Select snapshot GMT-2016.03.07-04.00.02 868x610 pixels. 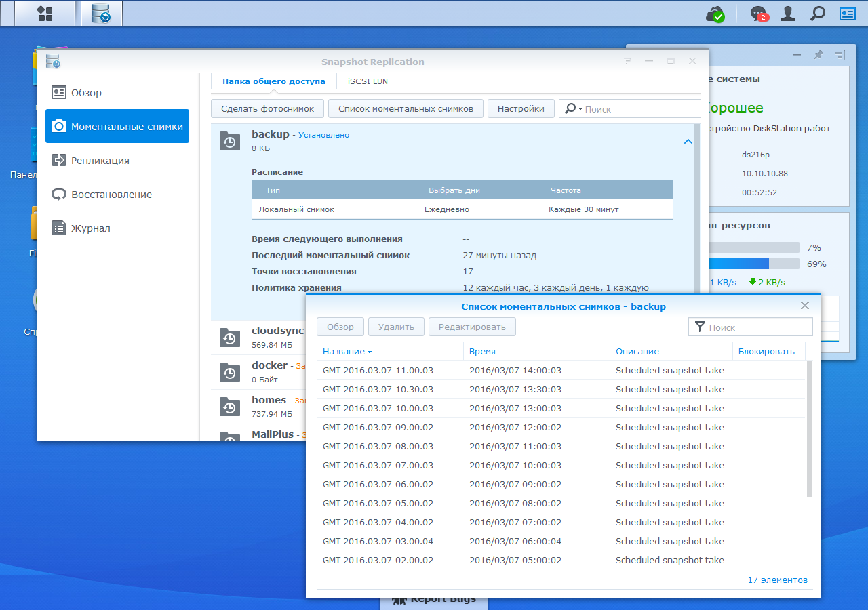tap(561, 523)
